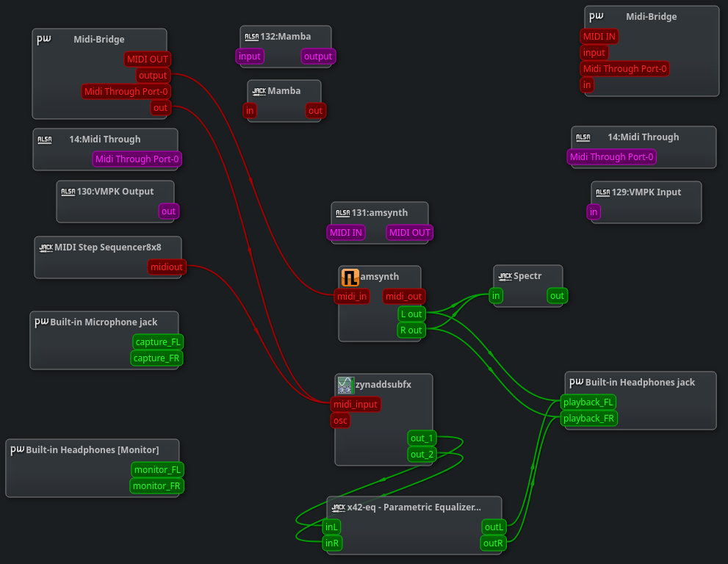The height and width of the screenshot is (564, 728).
Task: Select R out port on amsynth
Action: tap(411, 330)
